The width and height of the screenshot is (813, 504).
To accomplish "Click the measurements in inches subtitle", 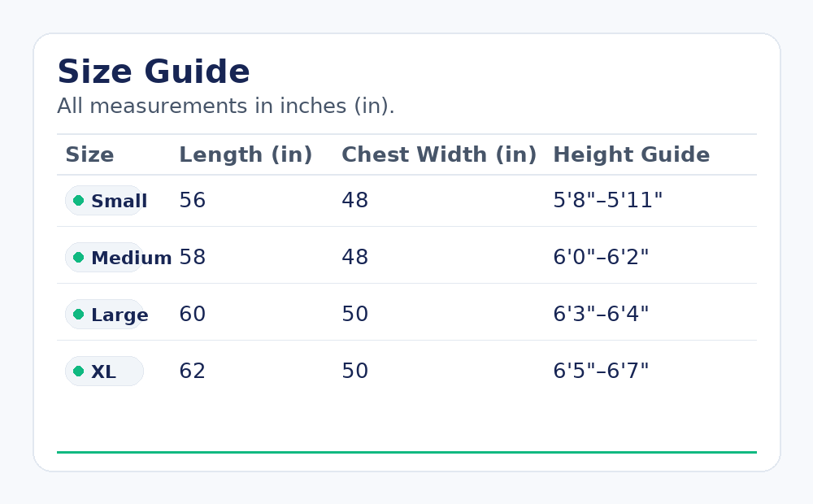I will click(225, 106).
